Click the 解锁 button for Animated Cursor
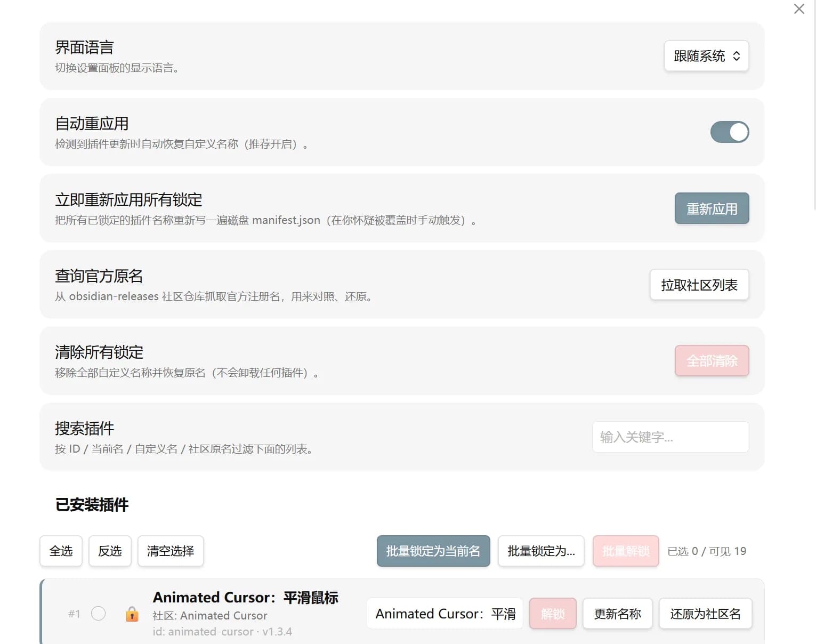The image size is (816, 644). tap(553, 614)
